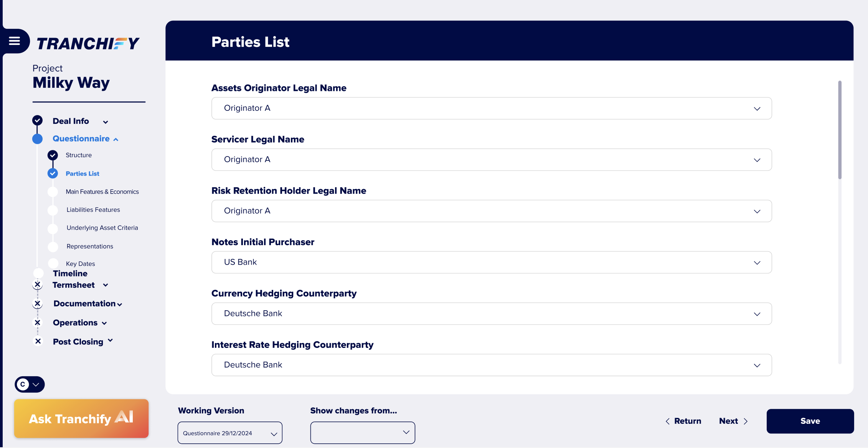868x448 pixels.
Task: Select the Liabilities Features step circle
Action: click(53, 210)
